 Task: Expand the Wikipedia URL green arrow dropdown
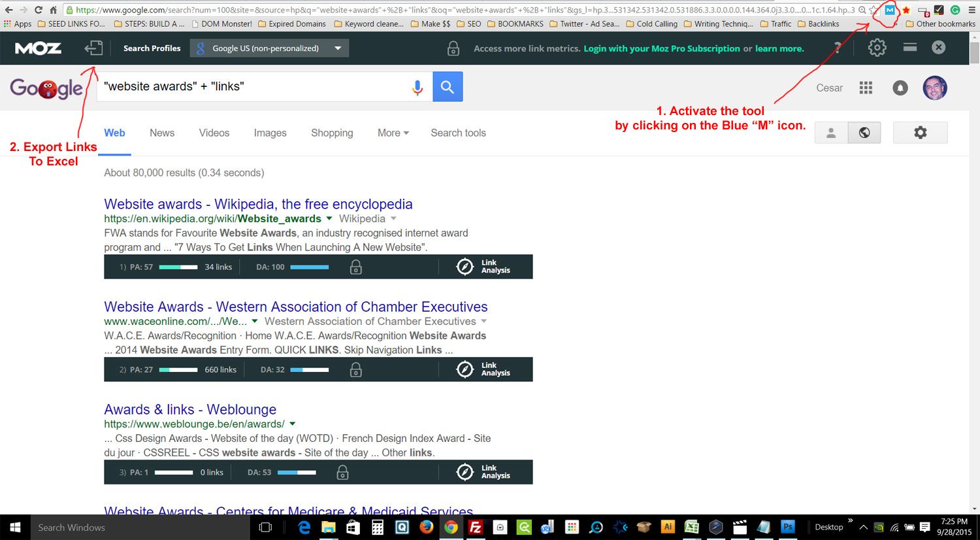[329, 218]
